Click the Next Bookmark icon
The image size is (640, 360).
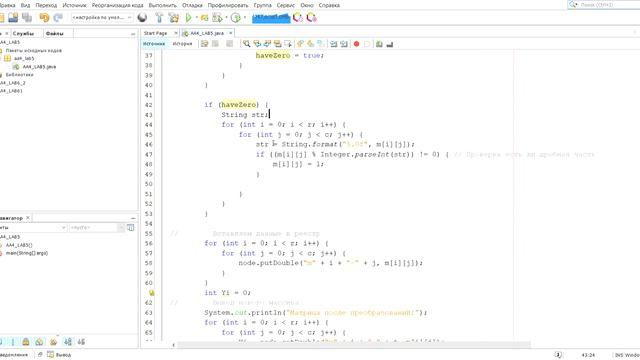point(311,44)
